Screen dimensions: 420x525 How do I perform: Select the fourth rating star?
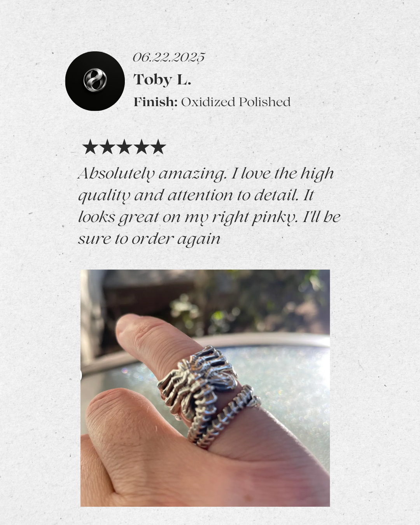click(141, 147)
